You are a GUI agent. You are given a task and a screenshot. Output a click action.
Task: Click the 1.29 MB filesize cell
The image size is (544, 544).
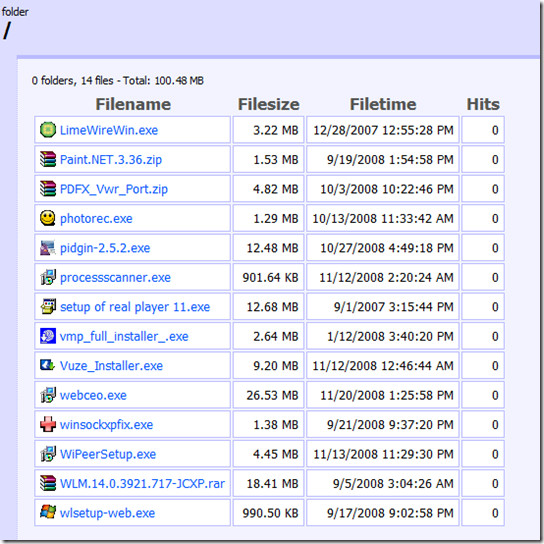pyautogui.click(x=269, y=218)
